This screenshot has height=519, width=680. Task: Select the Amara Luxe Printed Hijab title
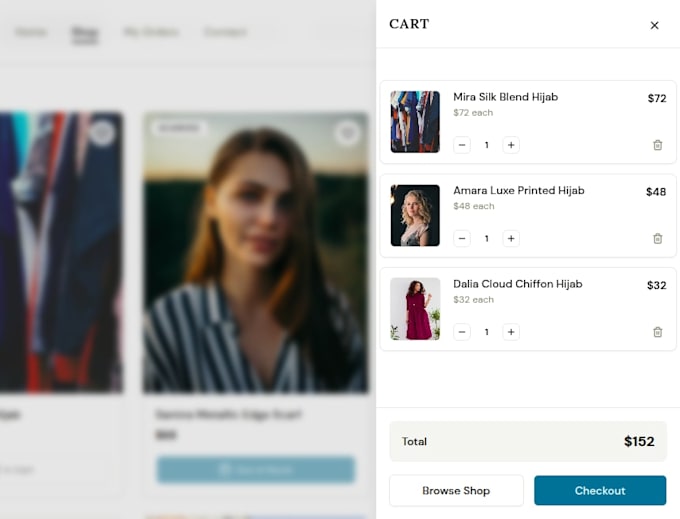coord(519,190)
